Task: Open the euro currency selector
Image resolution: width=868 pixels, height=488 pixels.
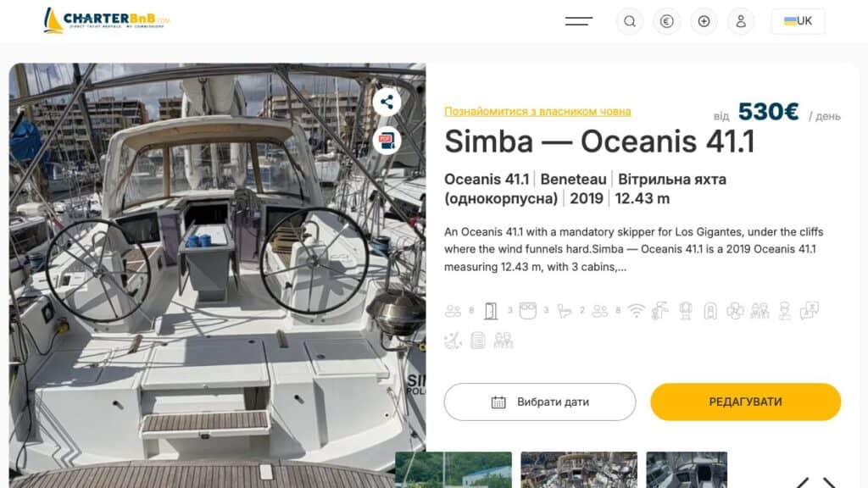Action: click(666, 21)
